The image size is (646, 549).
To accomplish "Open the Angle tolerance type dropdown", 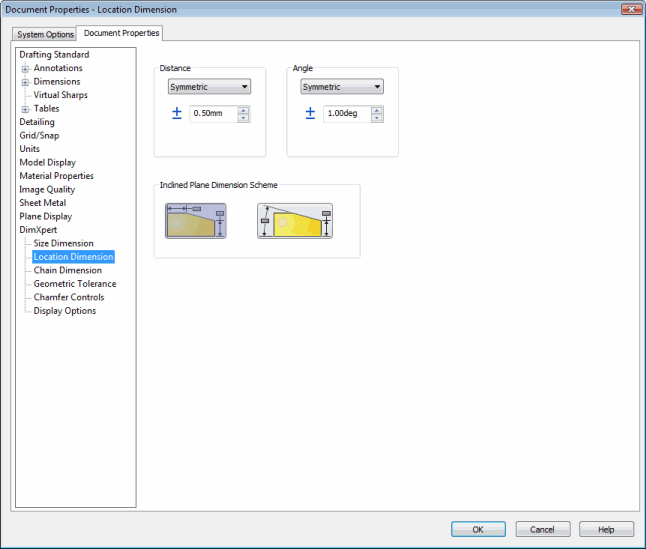I will click(x=342, y=87).
